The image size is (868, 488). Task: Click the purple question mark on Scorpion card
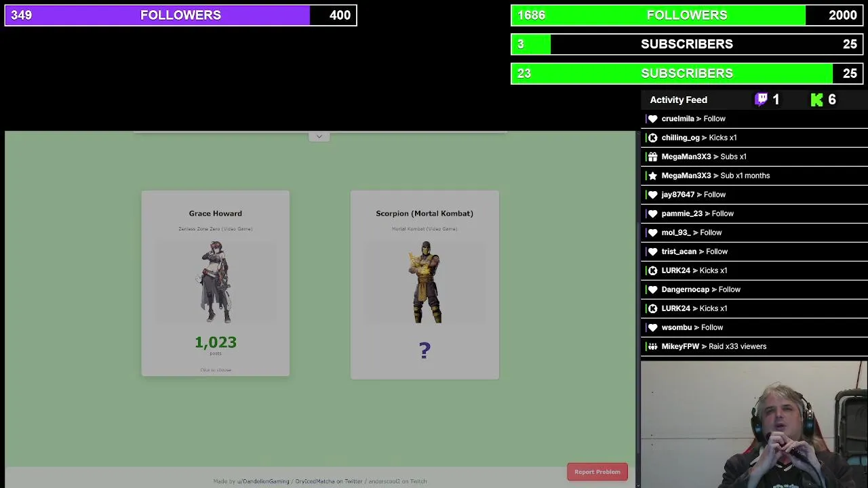(x=425, y=350)
